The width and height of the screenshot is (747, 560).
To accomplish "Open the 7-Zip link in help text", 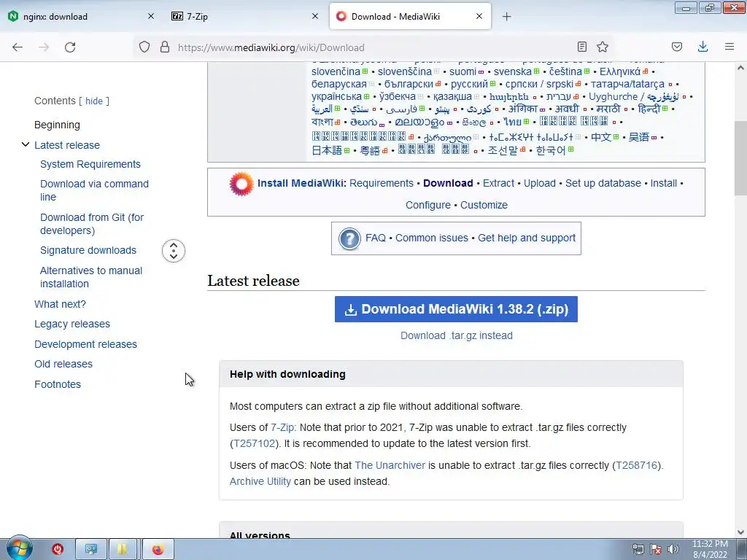I will 282,427.
